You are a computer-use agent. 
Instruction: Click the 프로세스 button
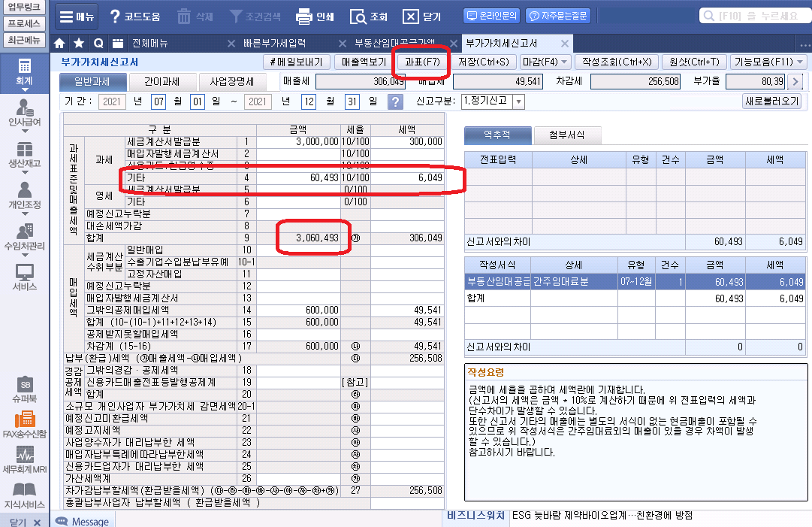click(x=24, y=23)
